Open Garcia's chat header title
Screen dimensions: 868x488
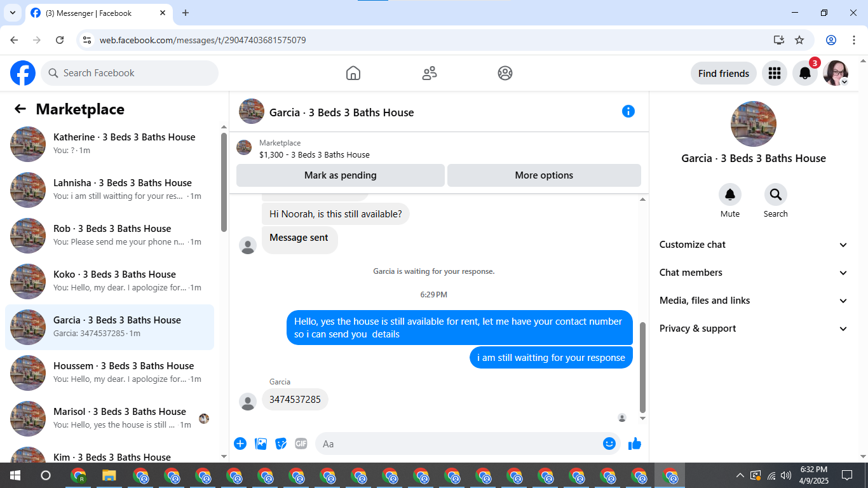342,112
